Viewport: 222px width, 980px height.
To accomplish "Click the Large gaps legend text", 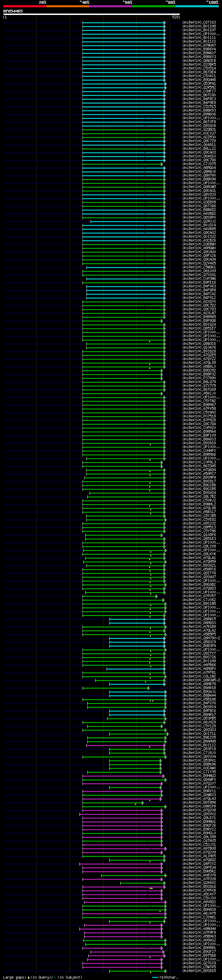I will click(x=15, y=977).
